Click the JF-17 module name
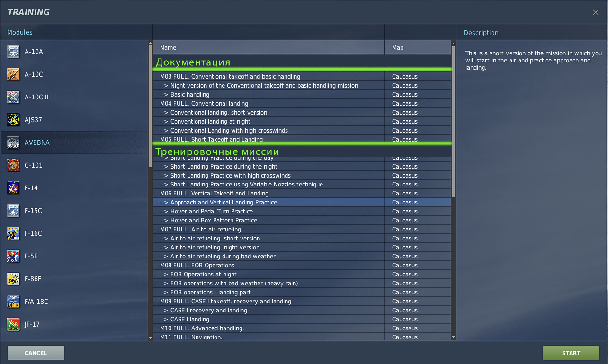608x364 pixels. 32,324
